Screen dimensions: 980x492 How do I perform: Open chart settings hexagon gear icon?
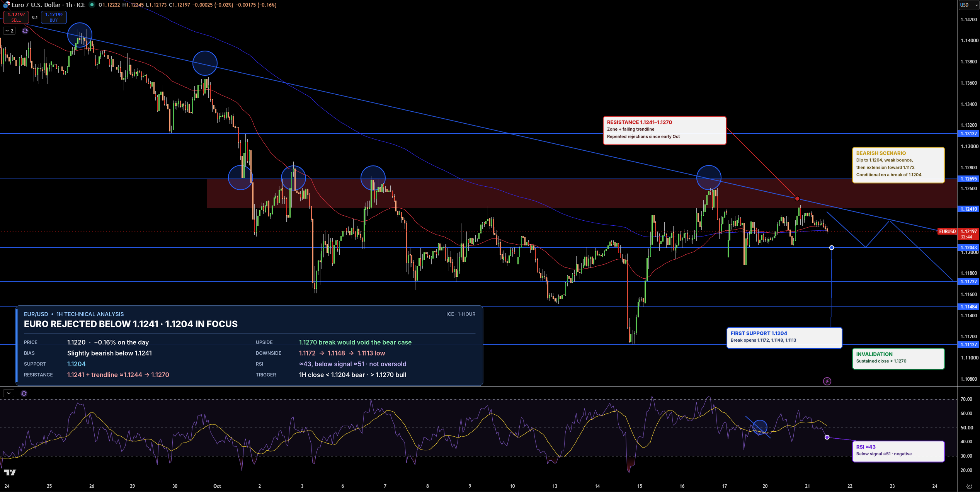tap(969, 486)
